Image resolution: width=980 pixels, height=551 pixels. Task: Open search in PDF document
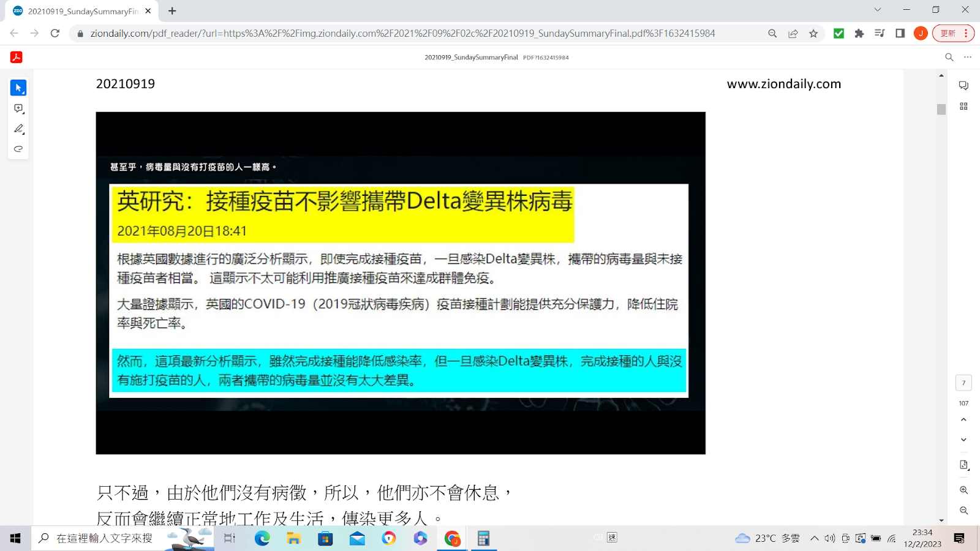(x=949, y=57)
